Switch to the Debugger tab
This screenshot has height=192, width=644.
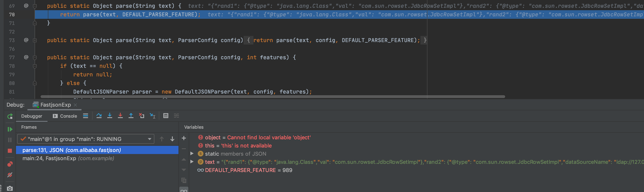[x=32, y=116]
